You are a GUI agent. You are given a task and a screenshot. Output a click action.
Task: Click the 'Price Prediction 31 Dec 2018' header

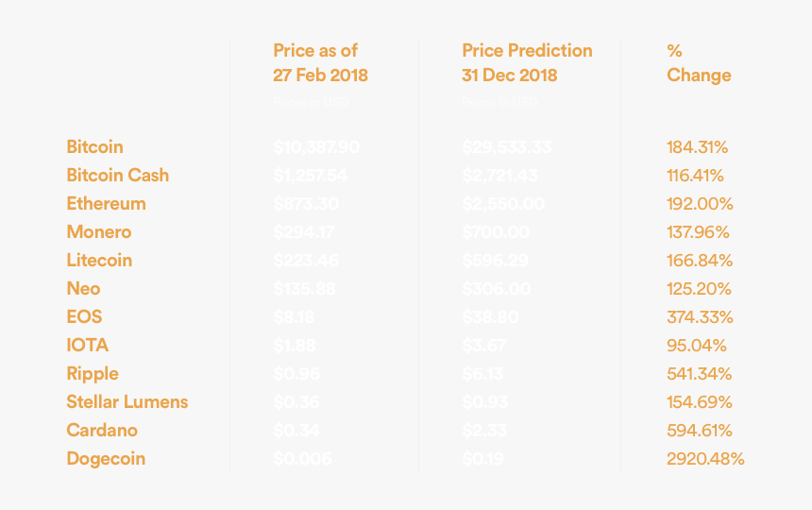click(x=527, y=62)
